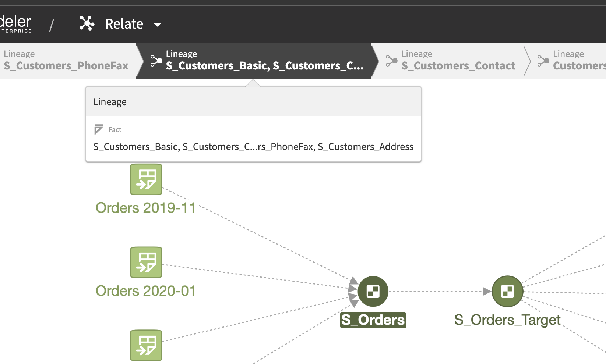This screenshot has height=364, width=606.
Task: Click the Relate network icon
Action: pyautogui.click(x=87, y=24)
